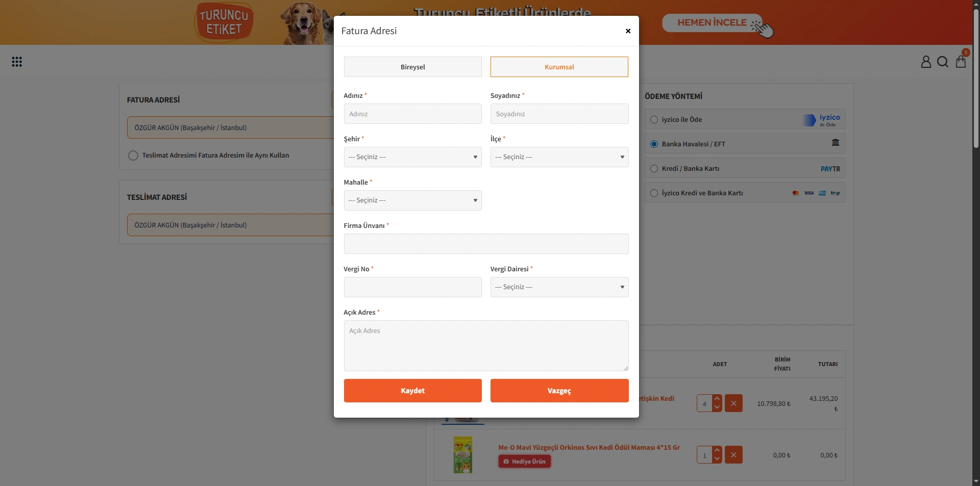Close the Fatura Adresi dialog
The width and height of the screenshot is (980, 486).
click(x=628, y=31)
